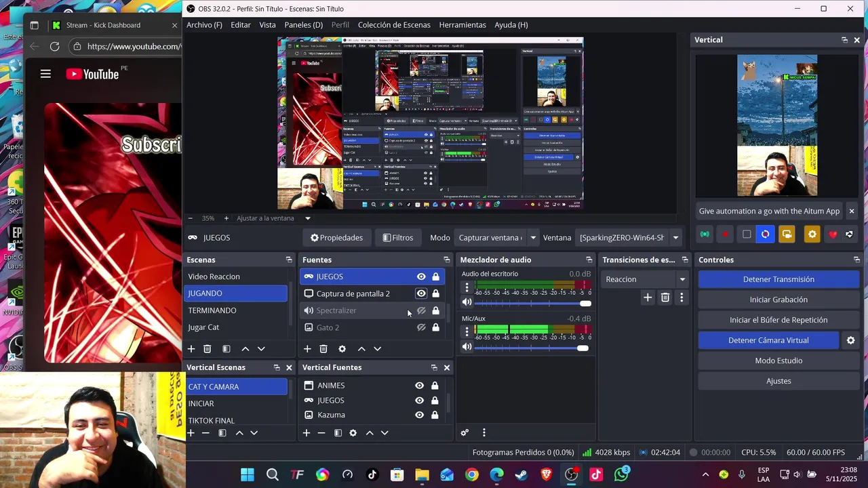Click the blue replay buffer icon in Vertical
This screenshot has width=868, height=488.
pos(766,235)
